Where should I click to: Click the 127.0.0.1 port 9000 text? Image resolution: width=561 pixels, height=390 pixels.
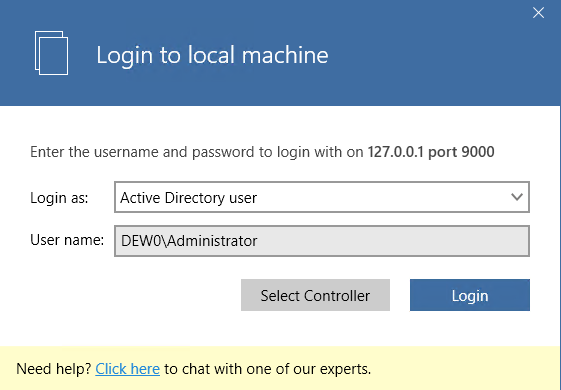[x=431, y=152]
